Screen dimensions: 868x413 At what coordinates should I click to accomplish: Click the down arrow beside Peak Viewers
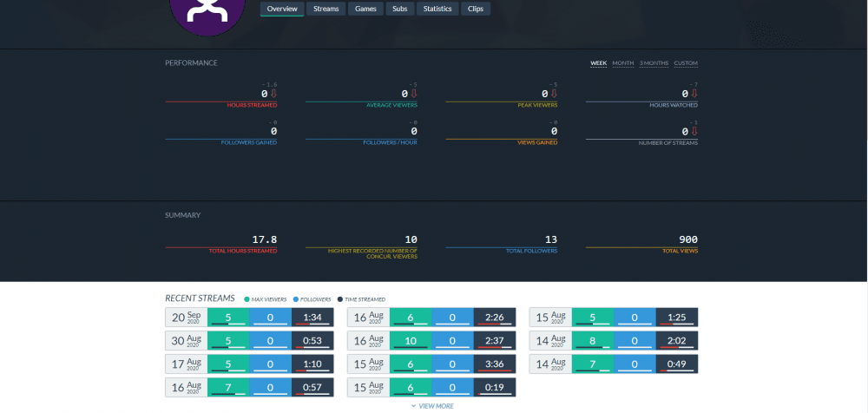[x=554, y=94]
